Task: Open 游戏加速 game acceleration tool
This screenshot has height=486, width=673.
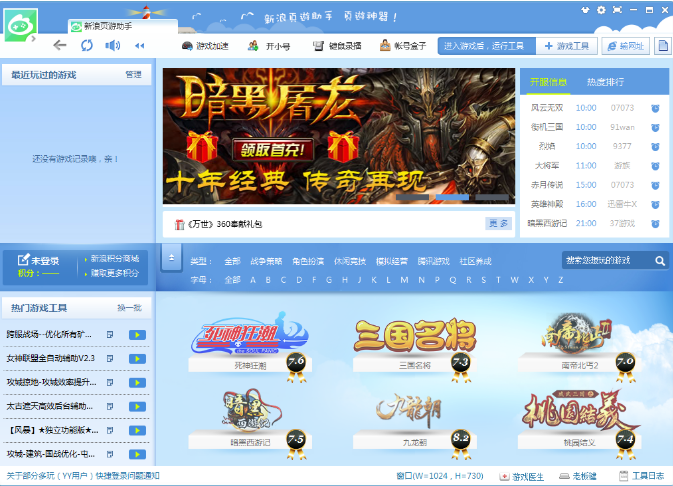Action: pos(205,46)
